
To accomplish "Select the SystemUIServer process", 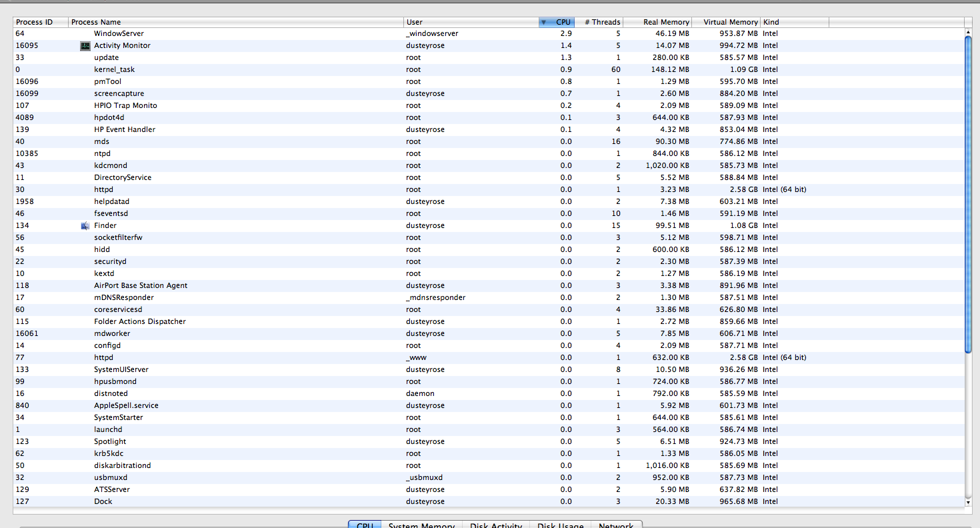I will click(489, 369).
